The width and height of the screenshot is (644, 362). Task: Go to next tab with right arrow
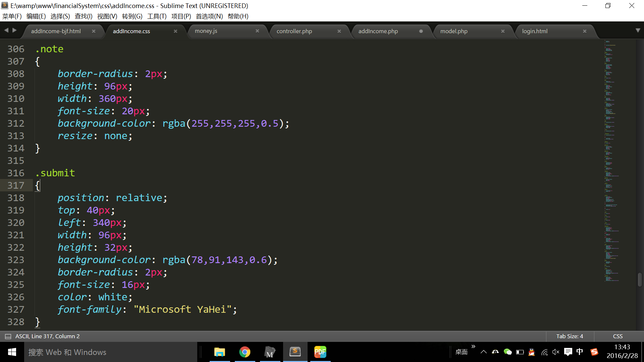tap(14, 30)
